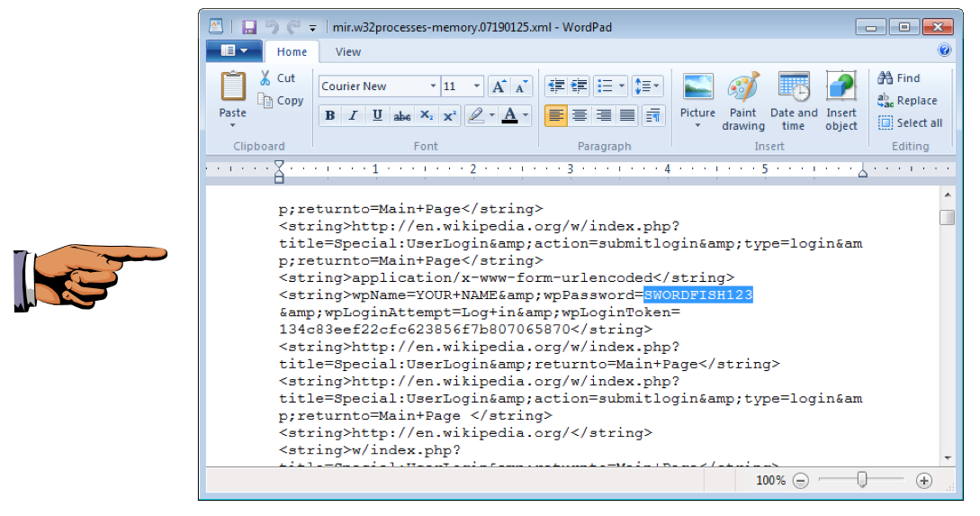Click the Start a list bullets icon
Screen dimensions: 980x516
click(x=605, y=86)
